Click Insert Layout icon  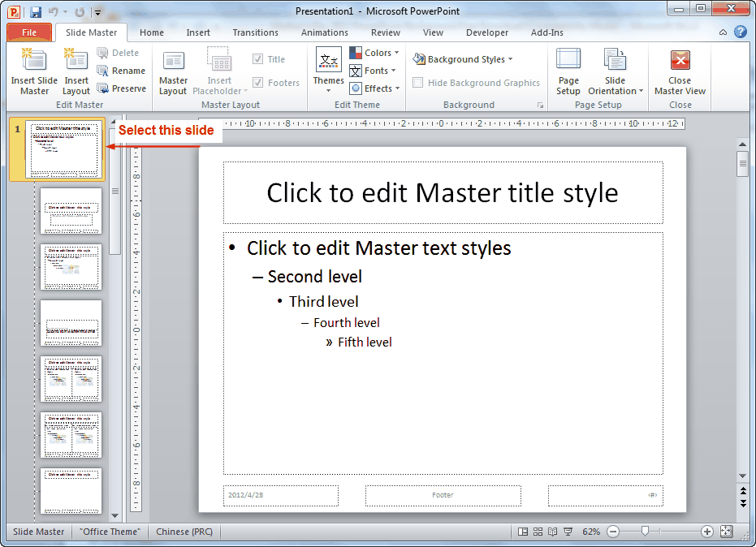(x=76, y=71)
